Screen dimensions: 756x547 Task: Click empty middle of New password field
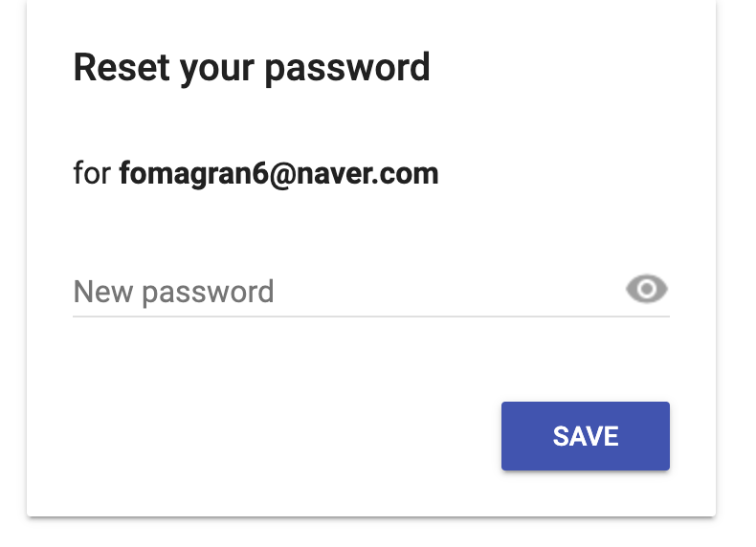pyautogui.click(x=434, y=291)
